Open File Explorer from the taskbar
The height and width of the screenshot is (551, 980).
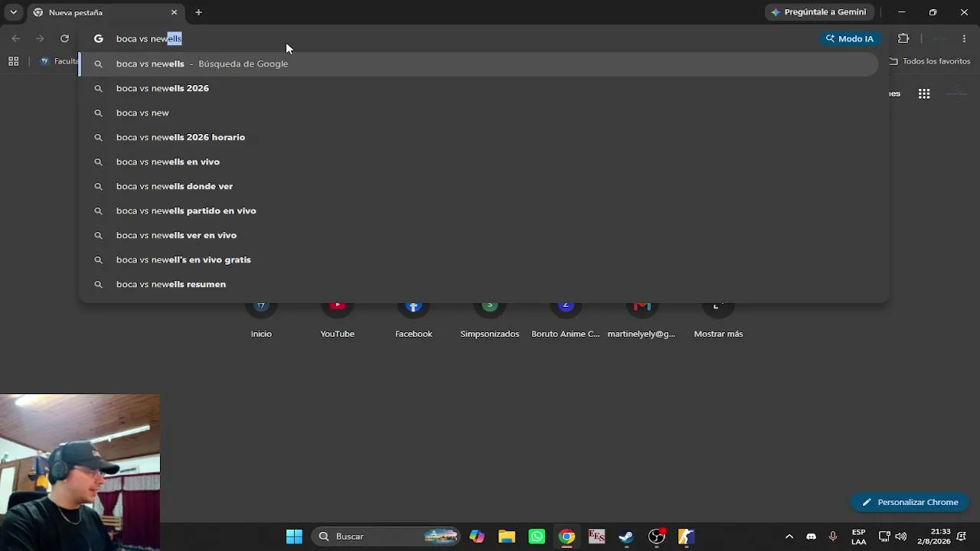[x=507, y=536]
